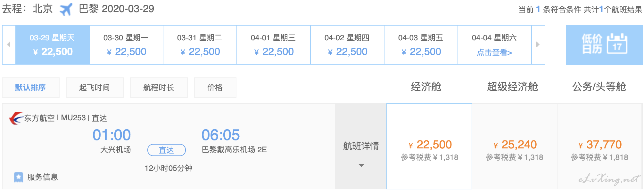Select the 04-01 星期三 date tab
Screen dimensions: 644x190
click(274, 45)
